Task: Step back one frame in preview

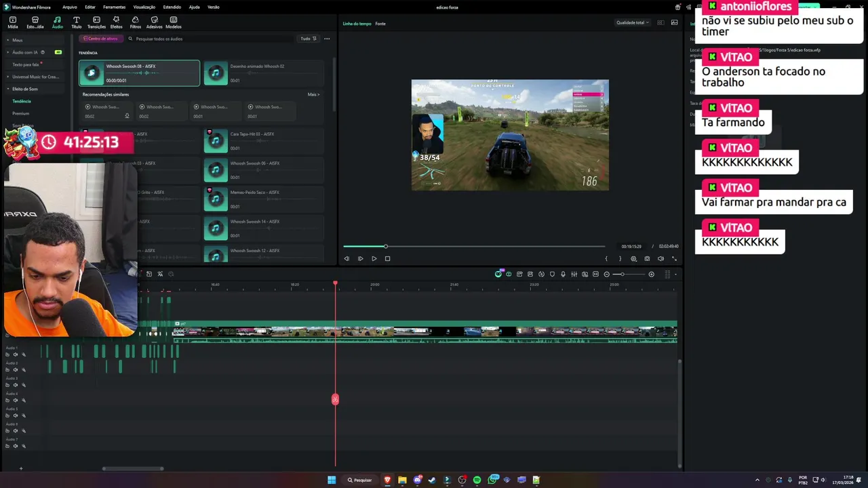Action: tap(347, 258)
